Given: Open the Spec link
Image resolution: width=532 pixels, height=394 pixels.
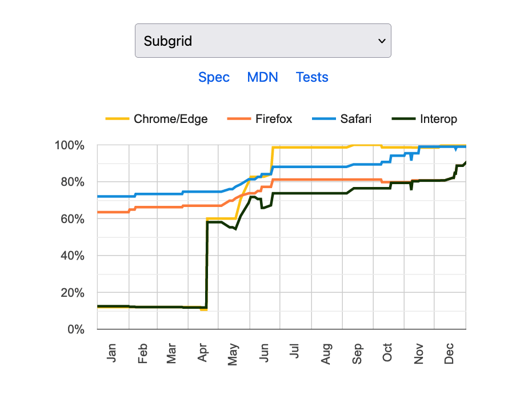Looking at the screenshot, I should [x=214, y=77].
